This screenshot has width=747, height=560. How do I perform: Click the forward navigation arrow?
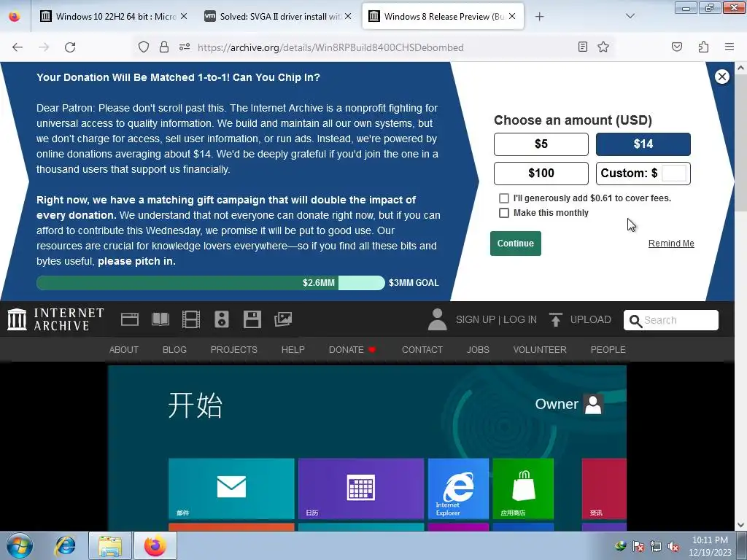pyautogui.click(x=44, y=47)
